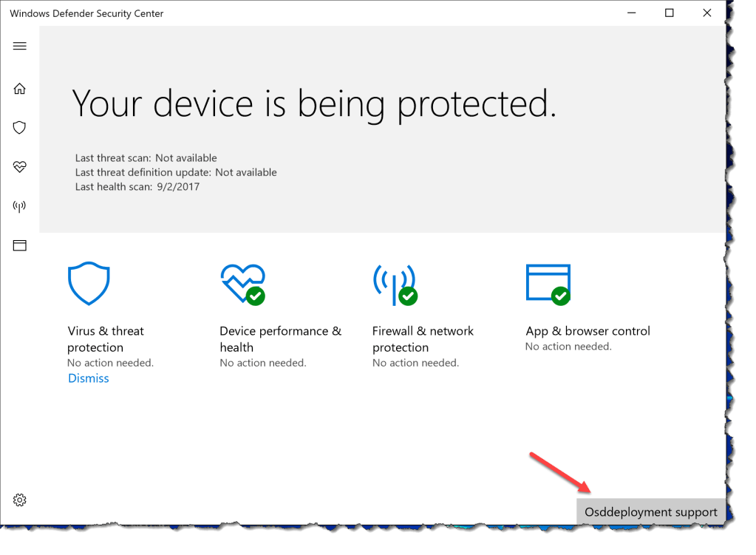Dismiss the Virus & threat protection notice

point(88,378)
